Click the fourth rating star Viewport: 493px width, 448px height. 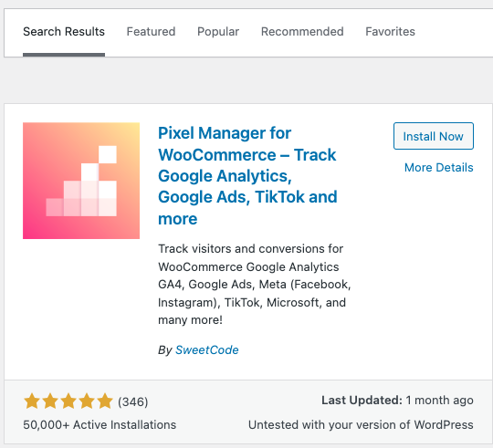[x=87, y=401]
